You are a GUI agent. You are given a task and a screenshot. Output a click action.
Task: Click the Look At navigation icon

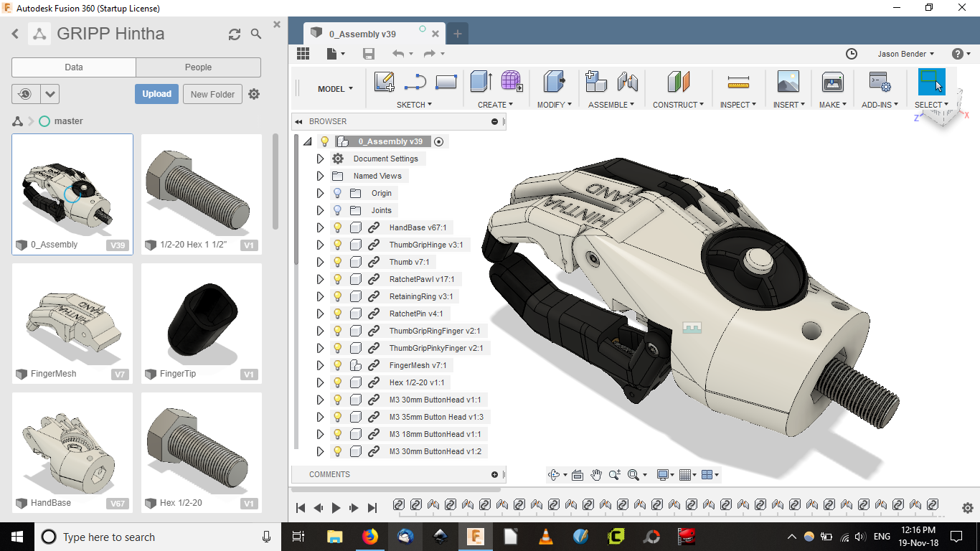coord(578,475)
